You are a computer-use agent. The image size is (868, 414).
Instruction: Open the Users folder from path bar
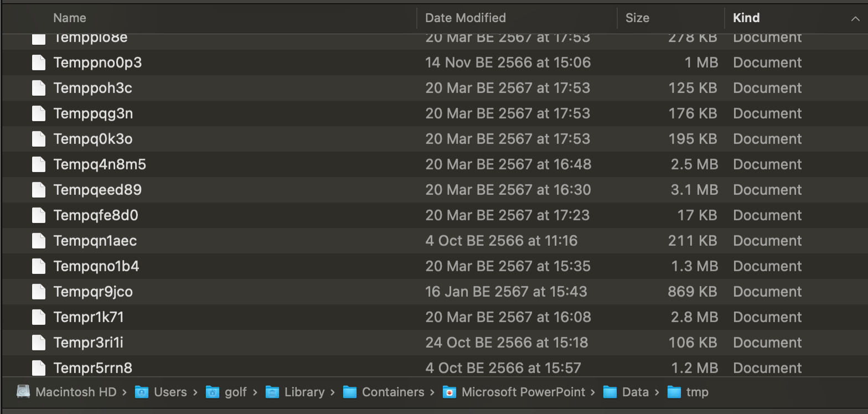point(170,392)
